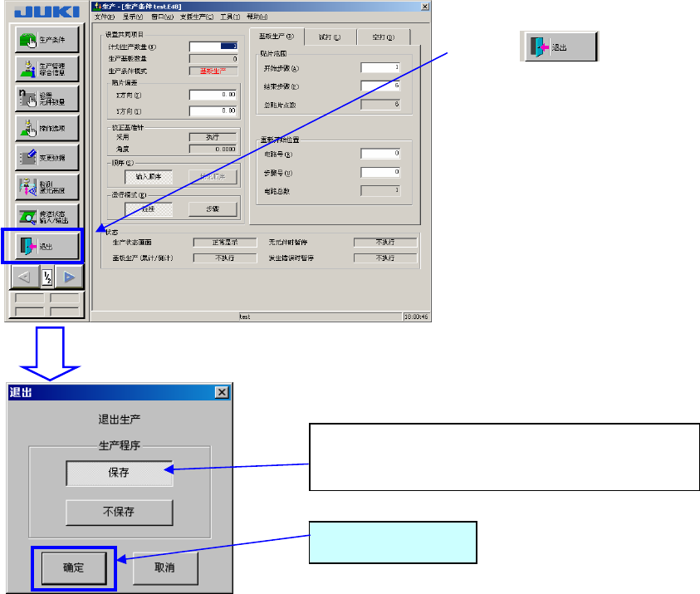Viewport: 700px width, 594px height.
Task: Click the X方向 offset field
Action: [x=213, y=96]
